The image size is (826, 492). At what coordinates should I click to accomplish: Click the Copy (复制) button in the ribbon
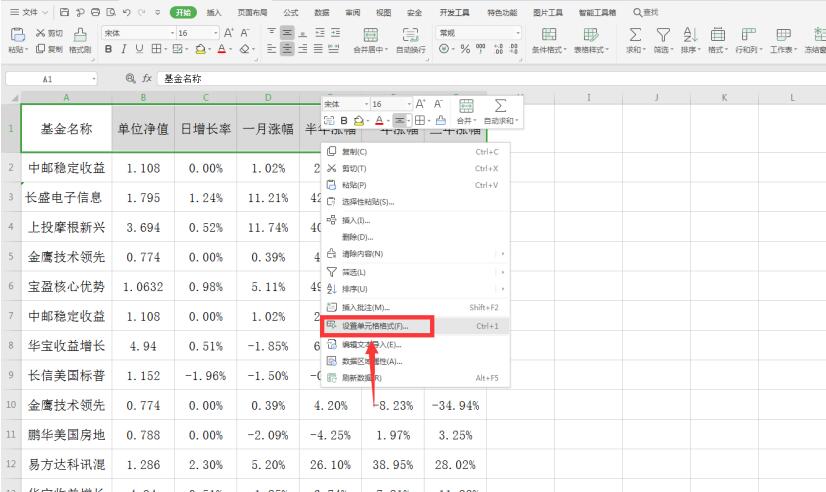(49, 49)
